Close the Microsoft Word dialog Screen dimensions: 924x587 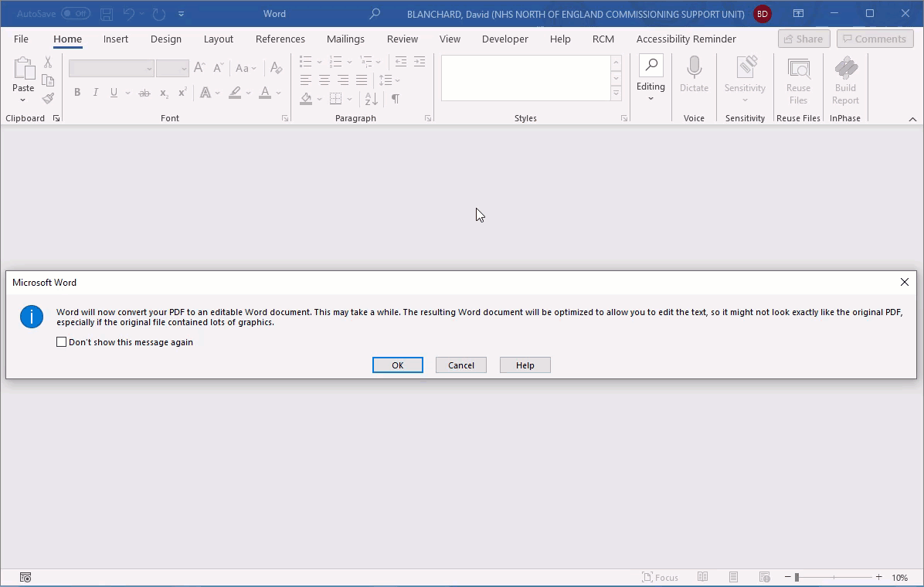pyautogui.click(x=905, y=283)
